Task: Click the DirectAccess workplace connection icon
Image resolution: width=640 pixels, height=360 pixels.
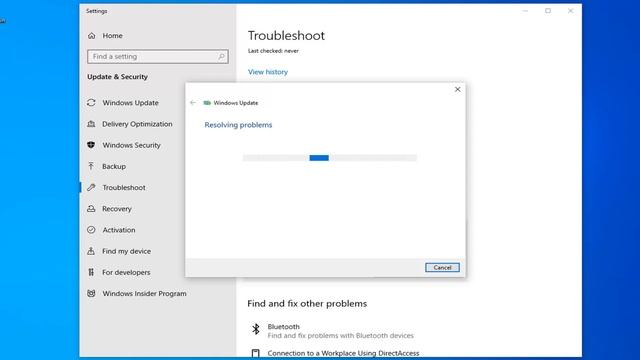Action: tap(256, 353)
